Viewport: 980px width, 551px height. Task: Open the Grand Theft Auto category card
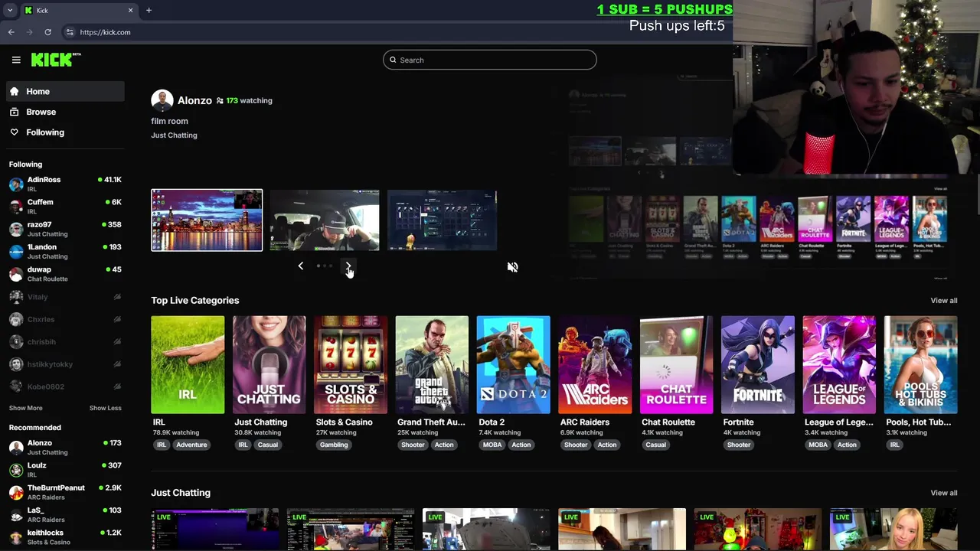coord(432,364)
